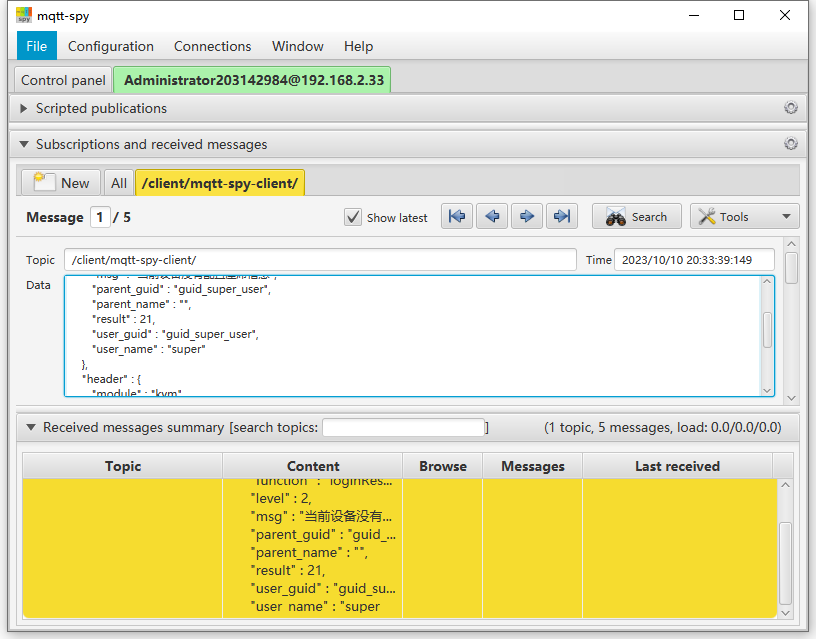Switch to the All subscriptions tab
The image size is (816, 639).
(119, 183)
